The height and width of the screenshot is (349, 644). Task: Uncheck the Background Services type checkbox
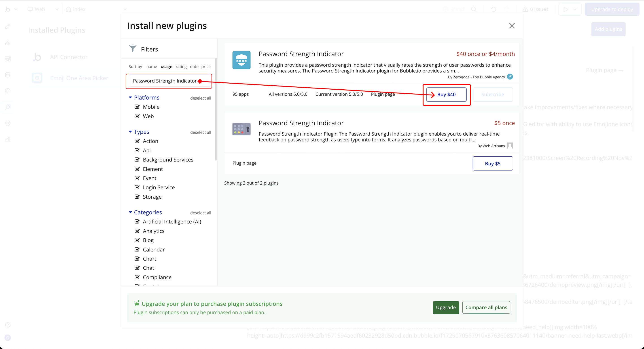[x=137, y=159]
